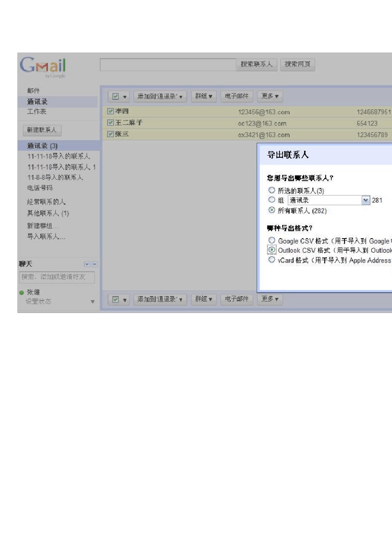Toggle select-all checkbox in top toolbar
This screenshot has height=555, width=392.
click(x=116, y=97)
